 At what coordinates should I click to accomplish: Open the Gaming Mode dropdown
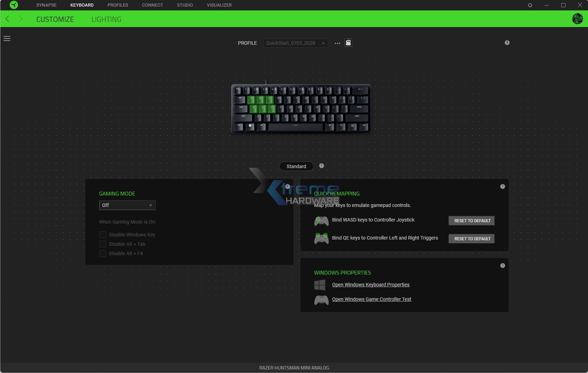coord(127,205)
